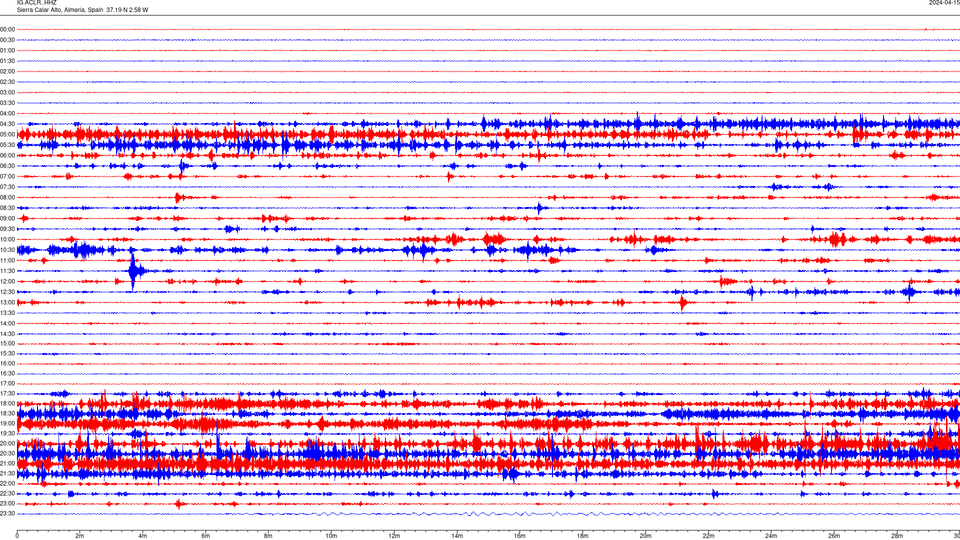This screenshot has height=540, width=960.
Task: Pick the 15:00 trace label
Action: [7, 343]
